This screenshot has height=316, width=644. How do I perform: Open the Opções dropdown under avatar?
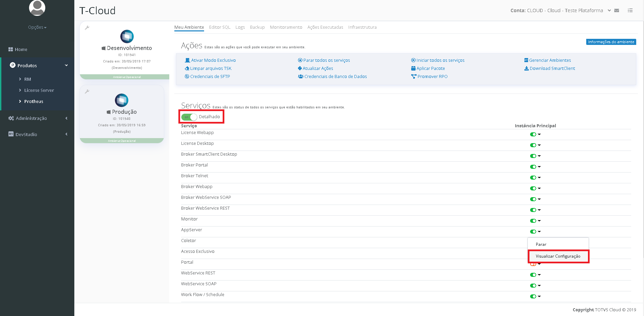[x=37, y=27]
